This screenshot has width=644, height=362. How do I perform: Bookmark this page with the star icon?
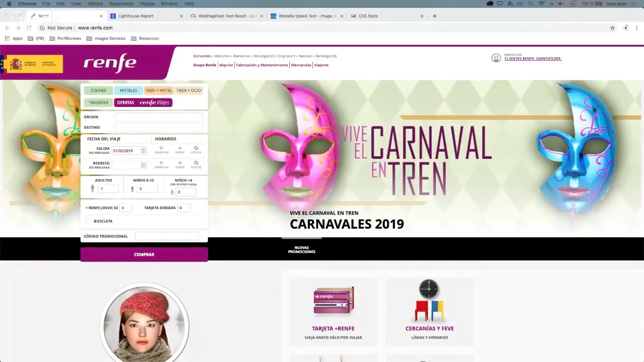[x=612, y=28]
